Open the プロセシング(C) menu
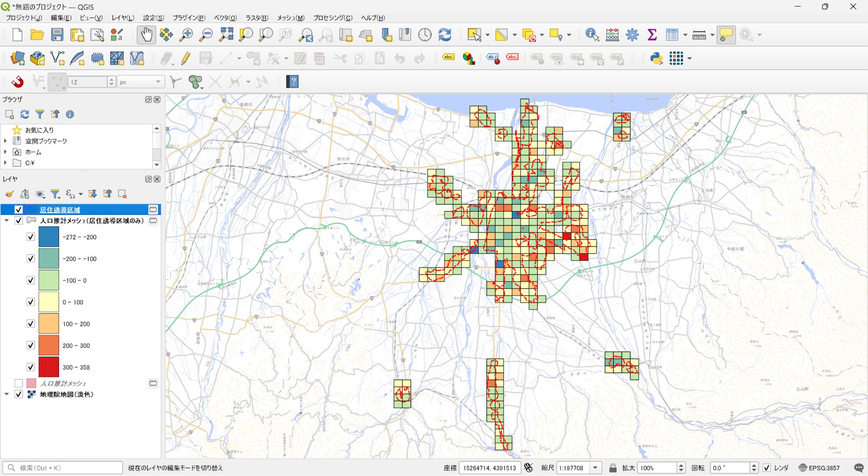Screen dimensions: 868x476 pyautogui.click(x=333, y=18)
